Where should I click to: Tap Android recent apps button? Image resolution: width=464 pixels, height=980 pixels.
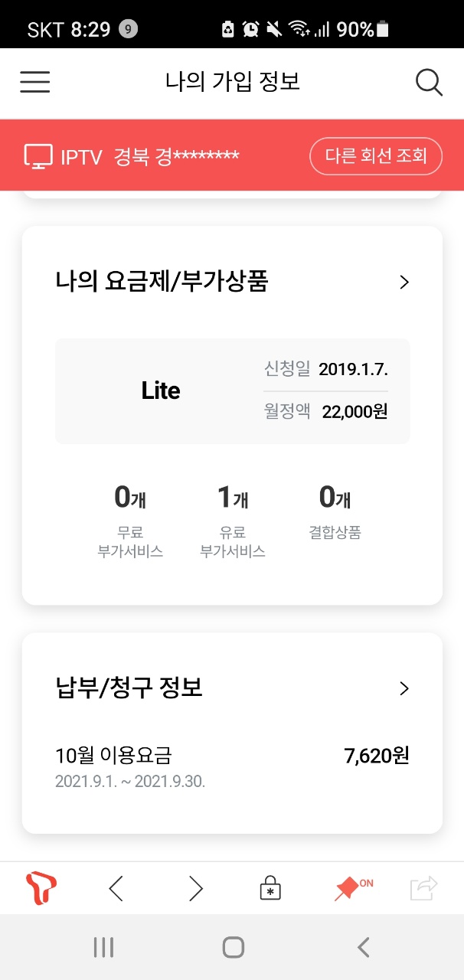103,948
